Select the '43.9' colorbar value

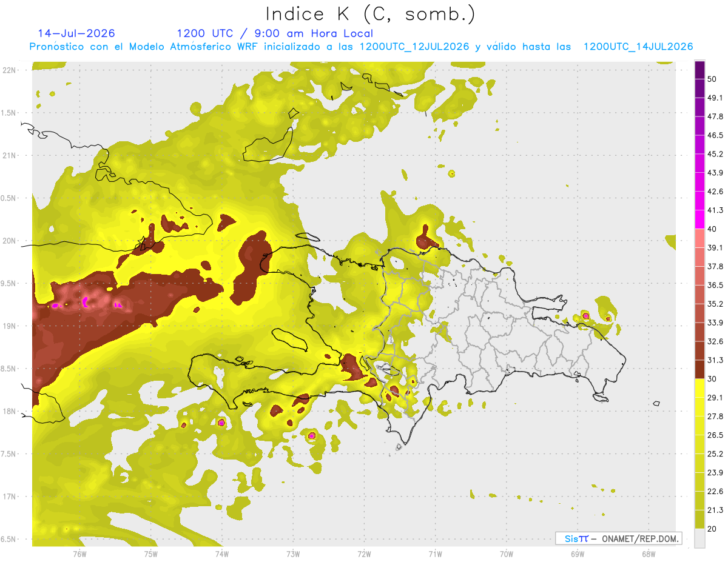(715, 173)
